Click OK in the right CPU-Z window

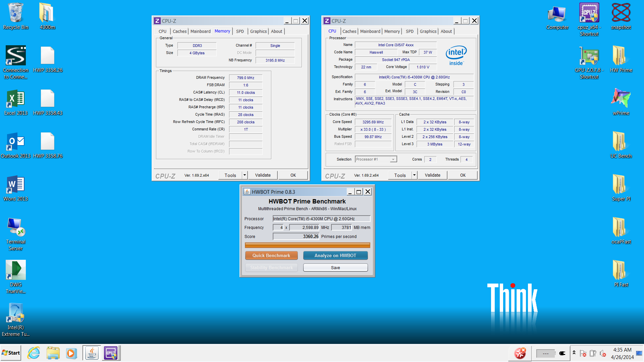pyautogui.click(x=463, y=175)
